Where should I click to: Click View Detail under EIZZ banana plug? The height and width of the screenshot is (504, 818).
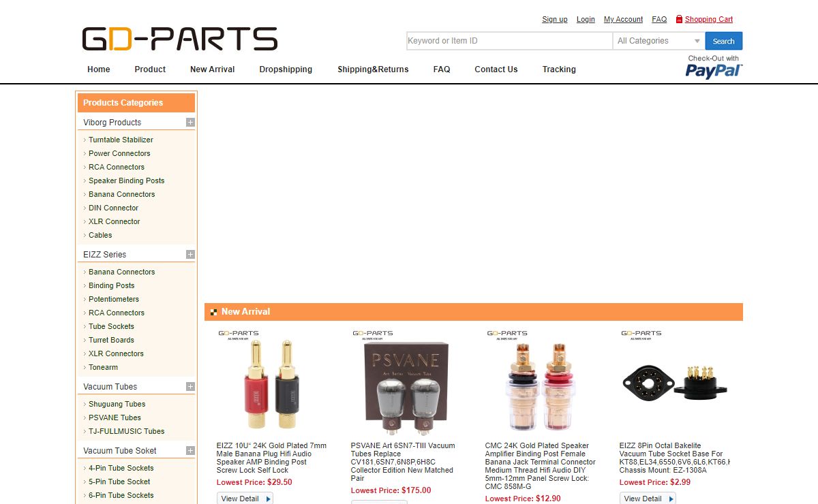(245, 499)
